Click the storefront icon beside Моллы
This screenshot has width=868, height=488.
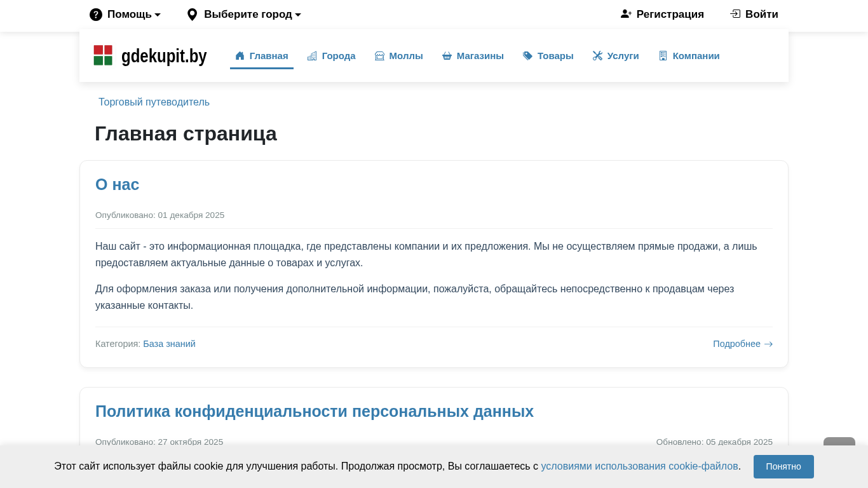click(379, 56)
